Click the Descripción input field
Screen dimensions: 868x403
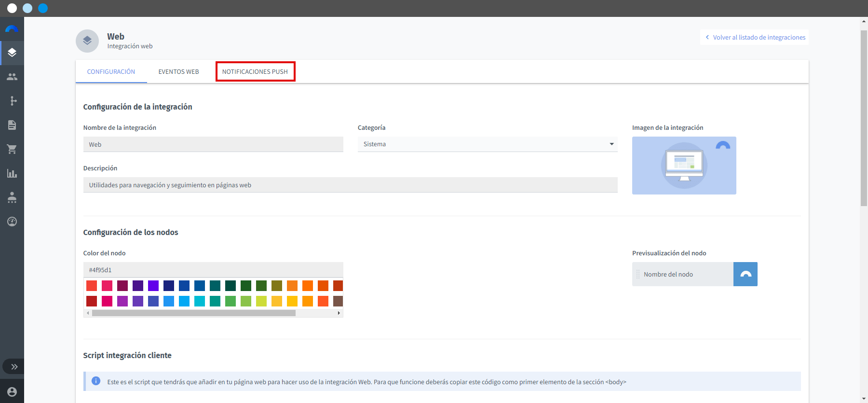coord(351,185)
